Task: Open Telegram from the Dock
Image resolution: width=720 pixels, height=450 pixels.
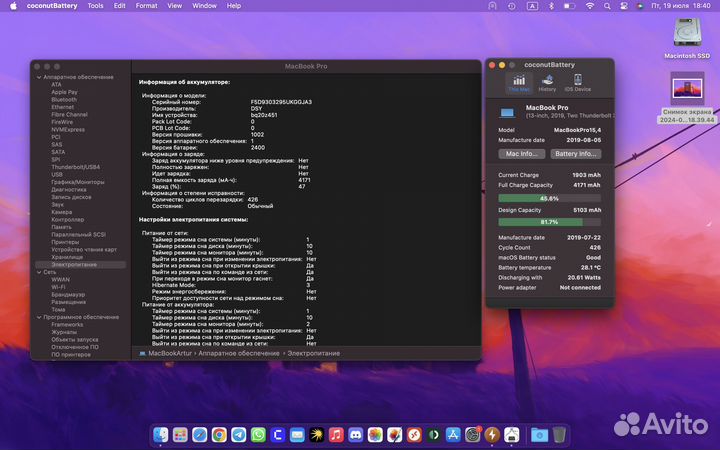Action: 239,434
